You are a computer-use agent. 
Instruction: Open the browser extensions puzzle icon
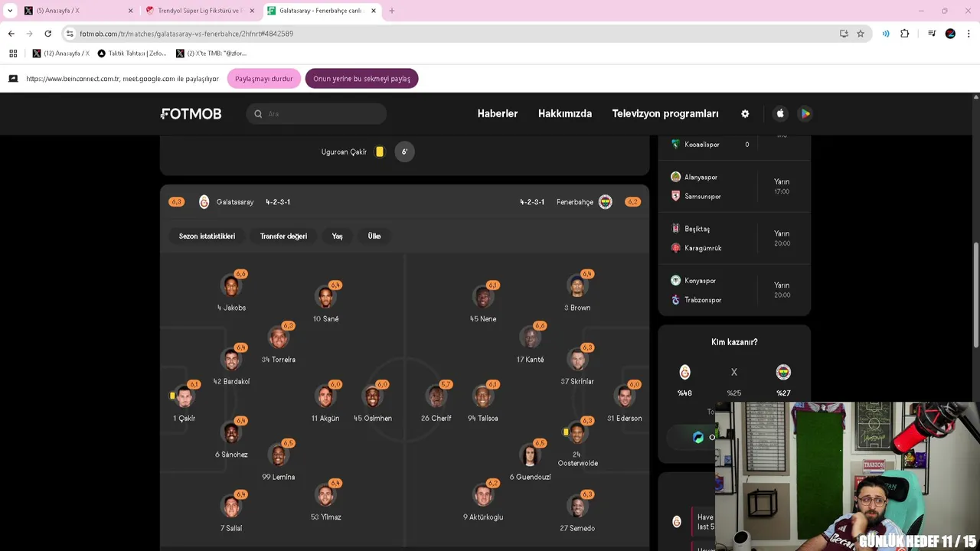(904, 34)
